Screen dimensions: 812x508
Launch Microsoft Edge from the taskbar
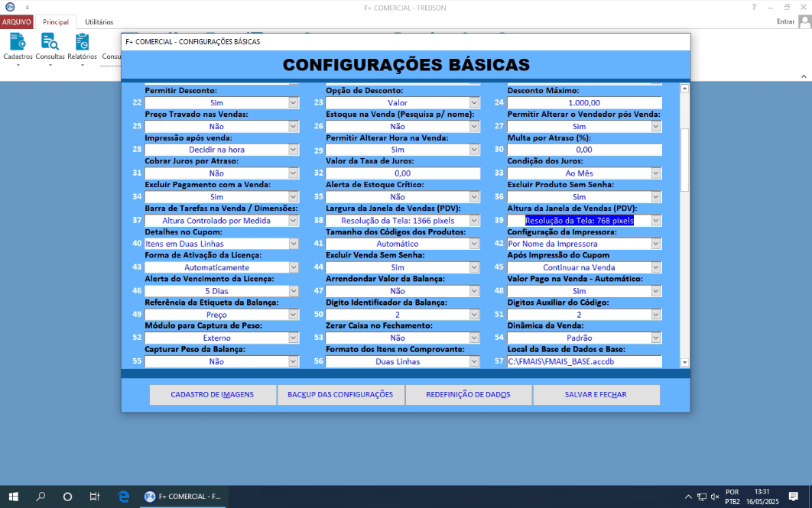(123, 497)
